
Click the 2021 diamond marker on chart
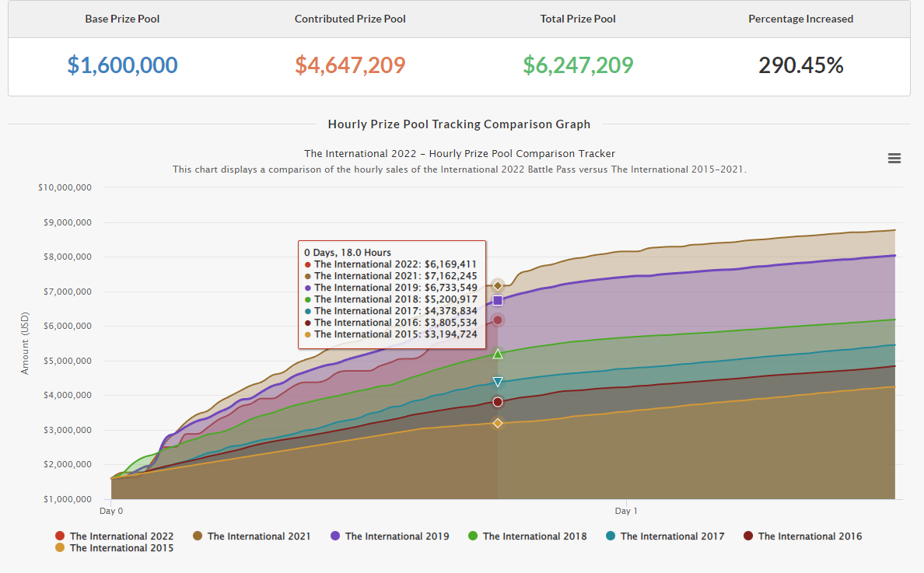[x=498, y=285]
